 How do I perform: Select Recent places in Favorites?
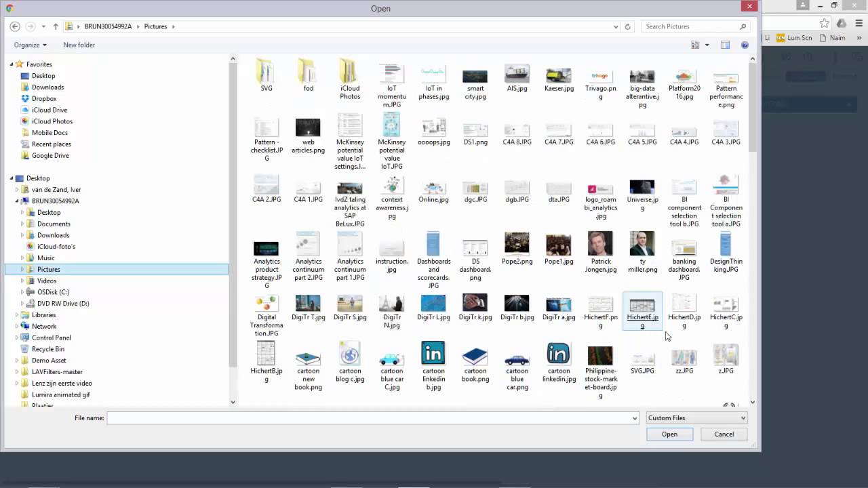coord(51,144)
